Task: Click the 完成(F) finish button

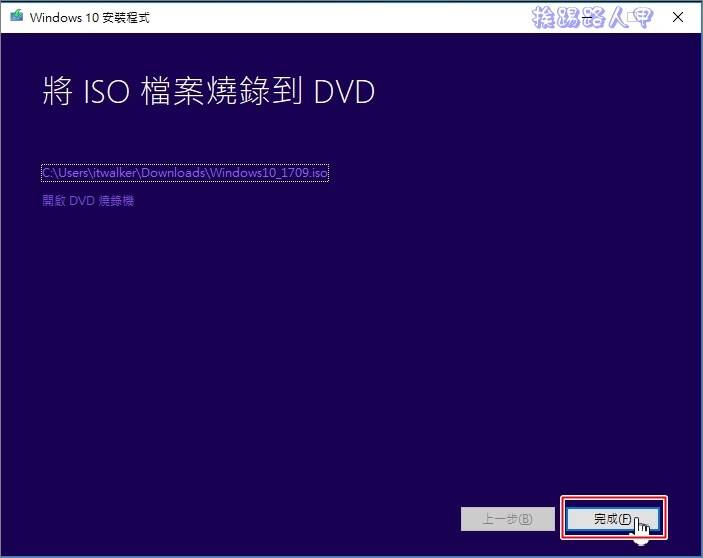Action: pyautogui.click(x=613, y=519)
